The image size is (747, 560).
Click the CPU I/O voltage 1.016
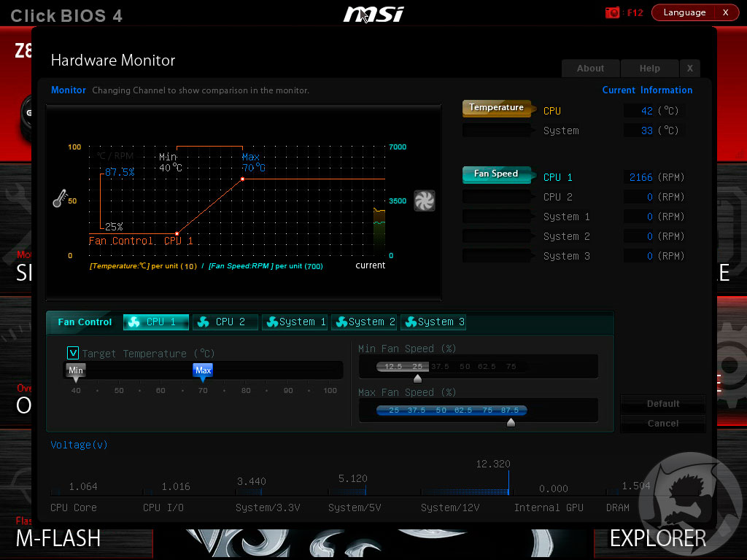[176, 486]
